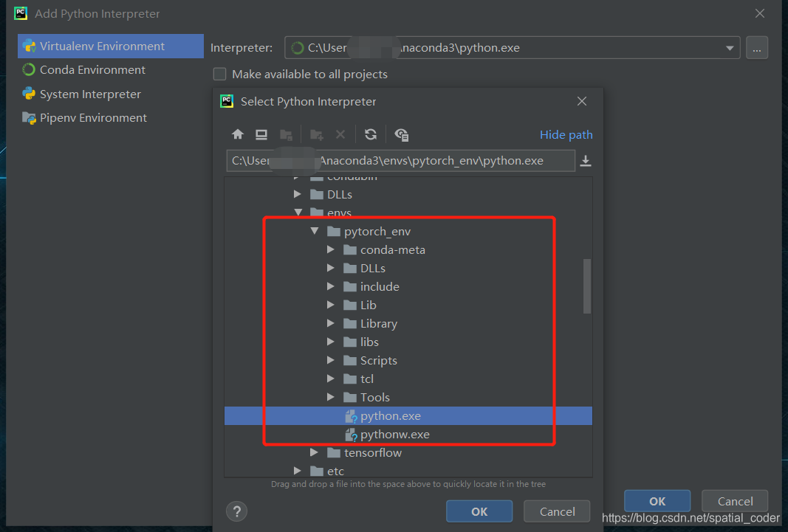The image size is (788, 532).
Task: Expand the libs folder
Action: pos(330,342)
